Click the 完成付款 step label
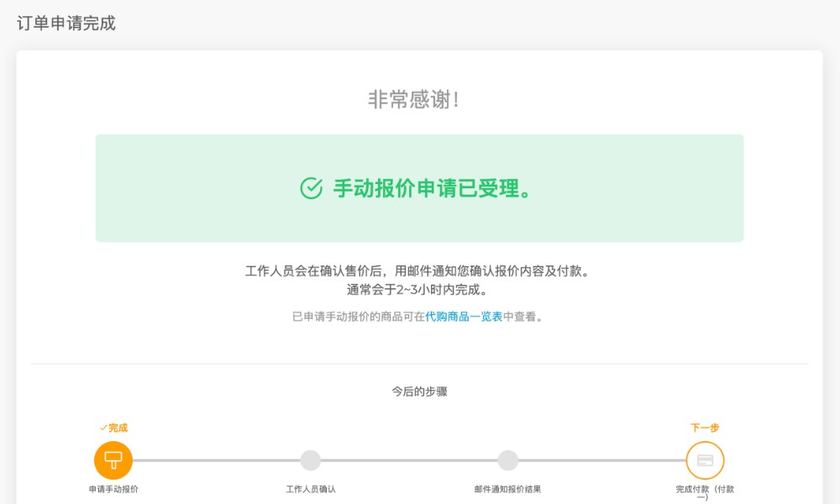The height and width of the screenshot is (504, 840). pos(705,489)
